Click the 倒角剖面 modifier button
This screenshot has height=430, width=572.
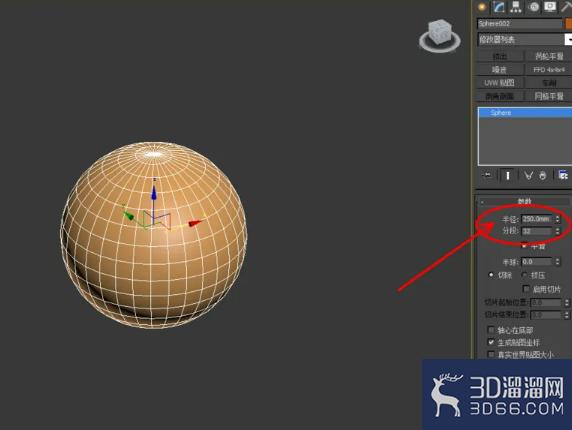(500, 96)
